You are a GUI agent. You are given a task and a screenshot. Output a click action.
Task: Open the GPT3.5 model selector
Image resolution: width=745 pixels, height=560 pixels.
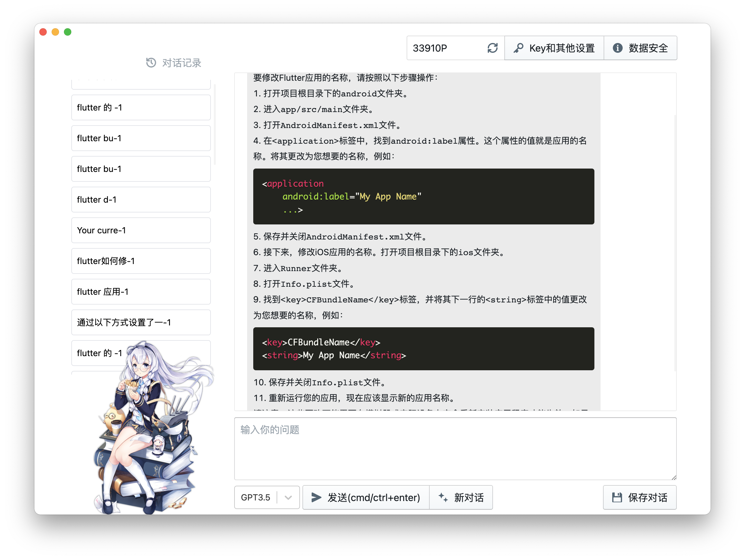pyautogui.click(x=256, y=497)
